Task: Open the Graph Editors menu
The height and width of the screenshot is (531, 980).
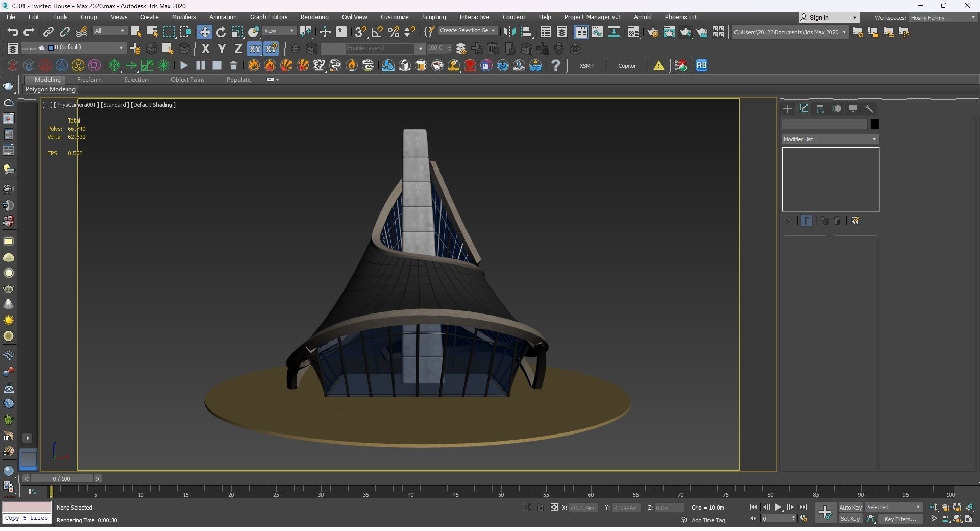Action: point(268,17)
